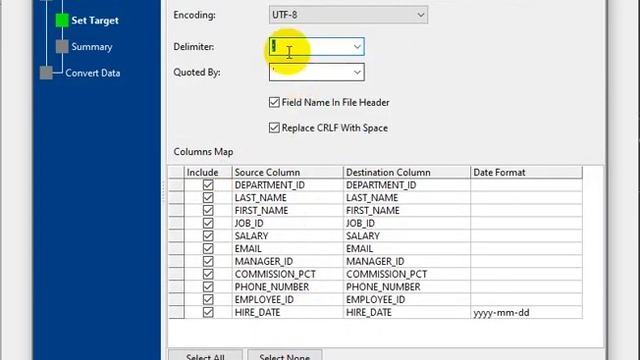Click the Date Format column header
The width and height of the screenshot is (640, 360).
coord(527,172)
